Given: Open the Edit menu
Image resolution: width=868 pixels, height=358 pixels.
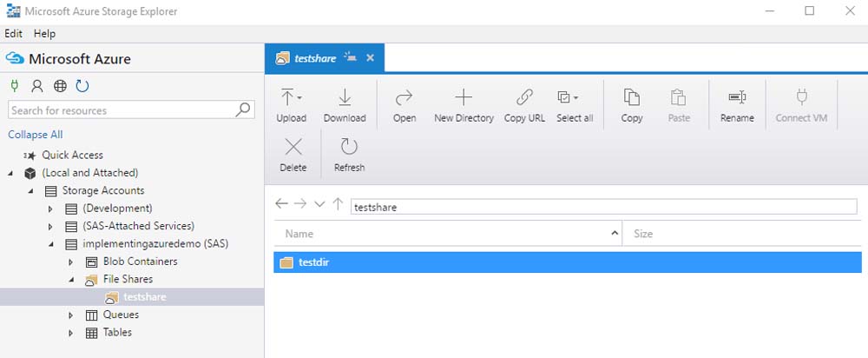Looking at the screenshot, I should click(13, 33).
